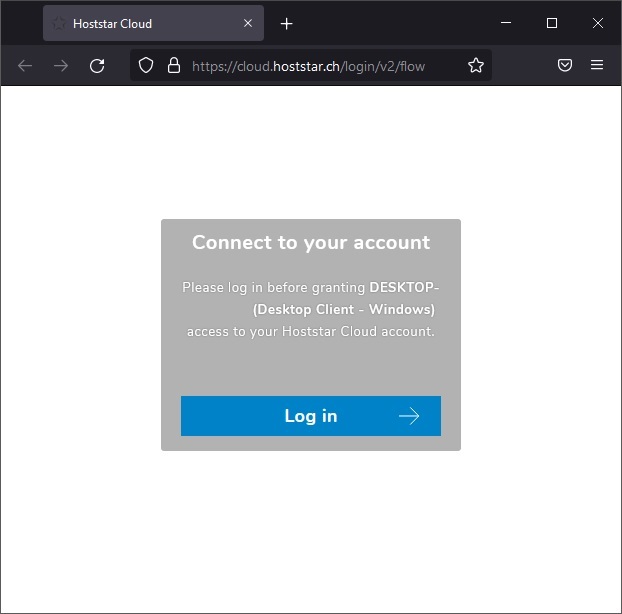
Task: Show site security info via padlock icon
Action: (x=174, y=65)
